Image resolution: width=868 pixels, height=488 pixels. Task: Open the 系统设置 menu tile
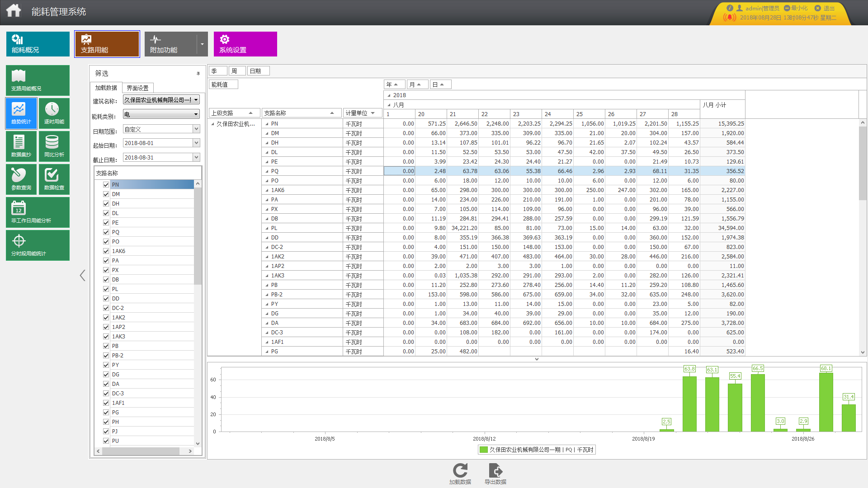(x=245, y=44)
